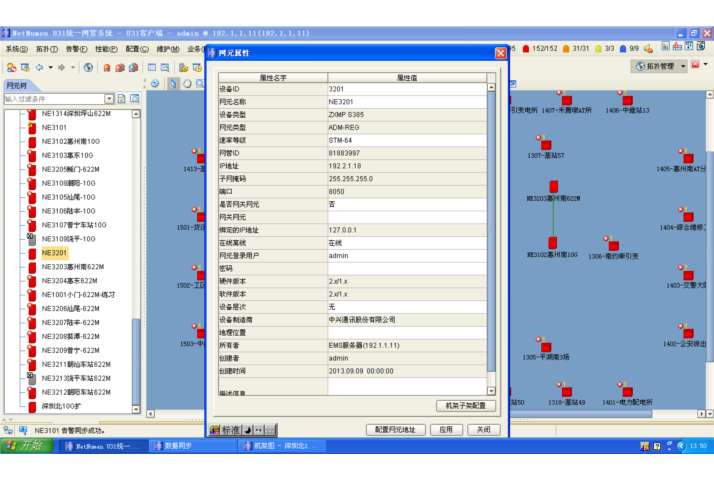The width and height of the screenshot is (714, 481).
Task: Select the NE3203 惠州南622M node icon on the map
Action: 551,183
